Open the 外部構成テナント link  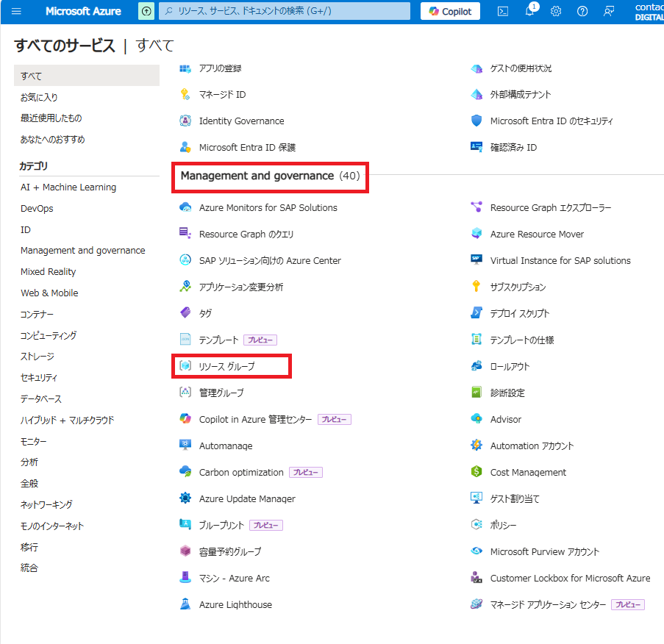click(521, 94)
